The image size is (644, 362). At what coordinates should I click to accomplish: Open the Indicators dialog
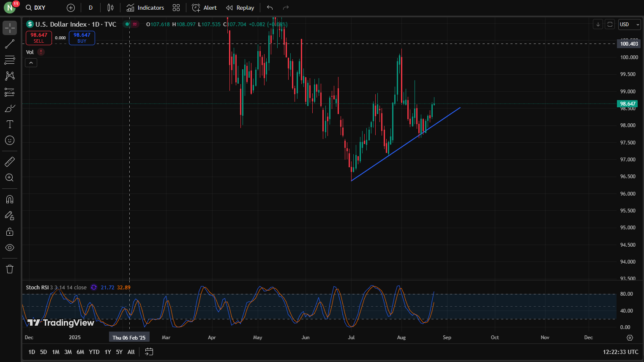coord(145,8)
